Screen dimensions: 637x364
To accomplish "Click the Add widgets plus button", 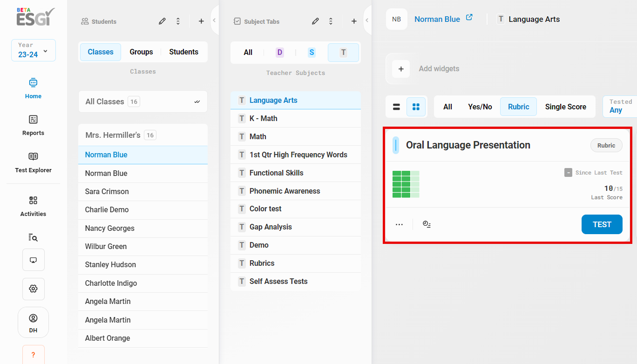I will [401, 69].
